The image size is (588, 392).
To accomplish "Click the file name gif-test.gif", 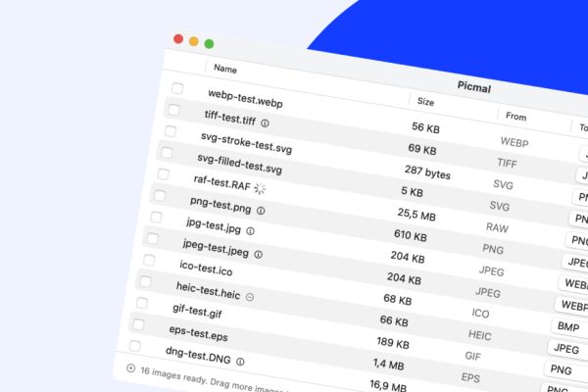I will (197, 311).
